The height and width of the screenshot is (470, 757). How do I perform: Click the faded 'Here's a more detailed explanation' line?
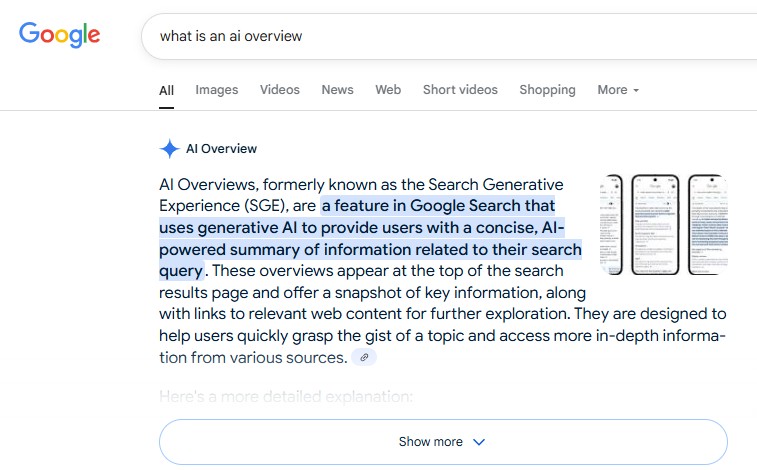286,397
